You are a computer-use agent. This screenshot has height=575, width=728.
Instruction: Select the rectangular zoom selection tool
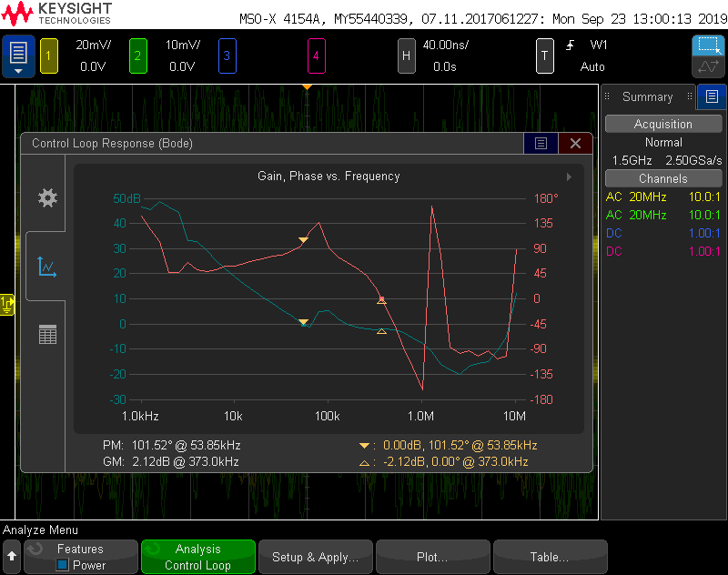click(708, 45)
